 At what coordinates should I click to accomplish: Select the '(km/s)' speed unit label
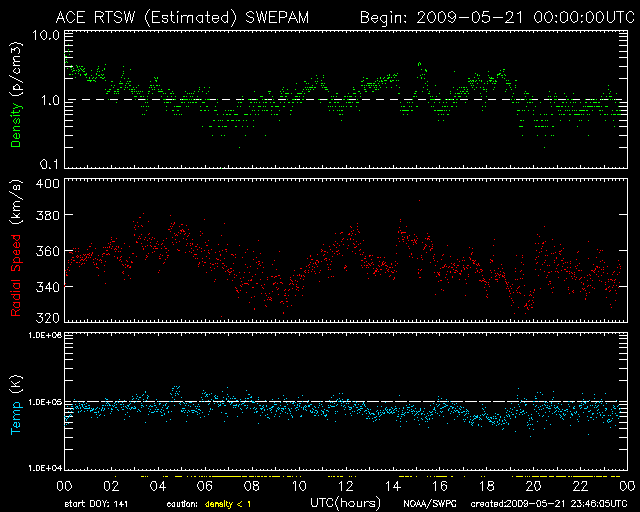point(16,203)
